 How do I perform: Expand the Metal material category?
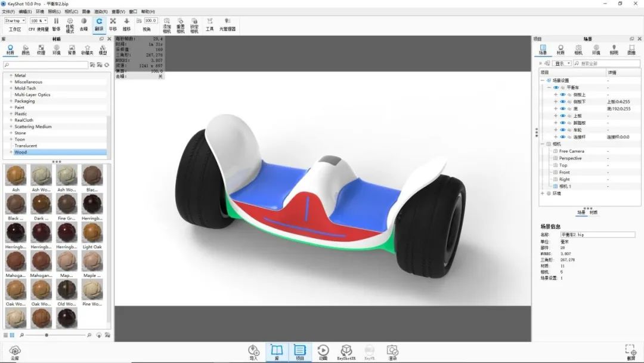[11, 76]
